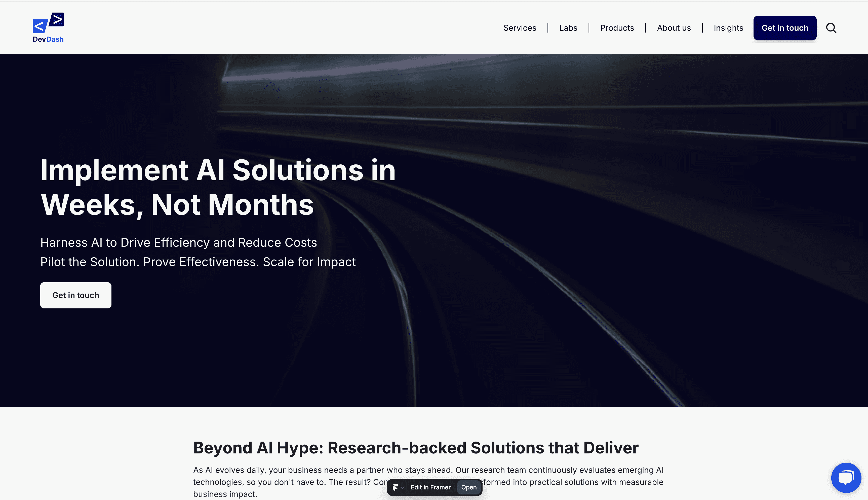
Task: Navigate to the About us page
Action: tap(674, 28)
